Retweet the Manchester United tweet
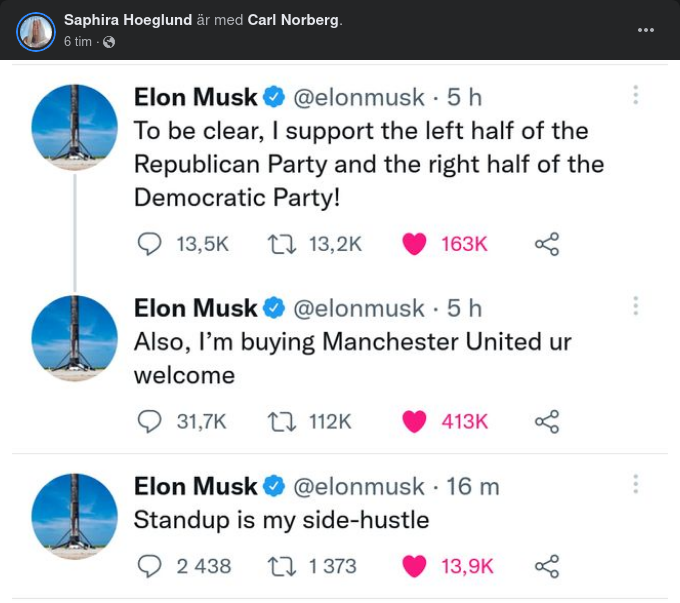The height and width of the screenshot is (603, 680). coord(282,421)
